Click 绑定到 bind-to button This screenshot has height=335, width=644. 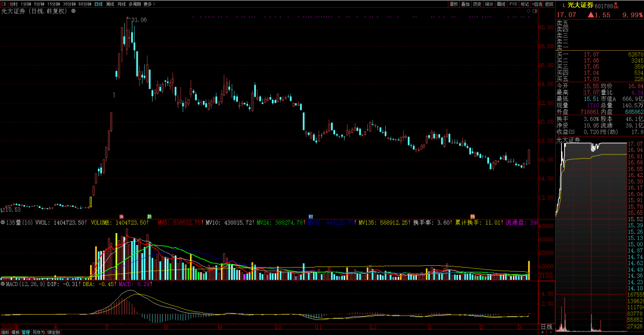click(54, 333)
